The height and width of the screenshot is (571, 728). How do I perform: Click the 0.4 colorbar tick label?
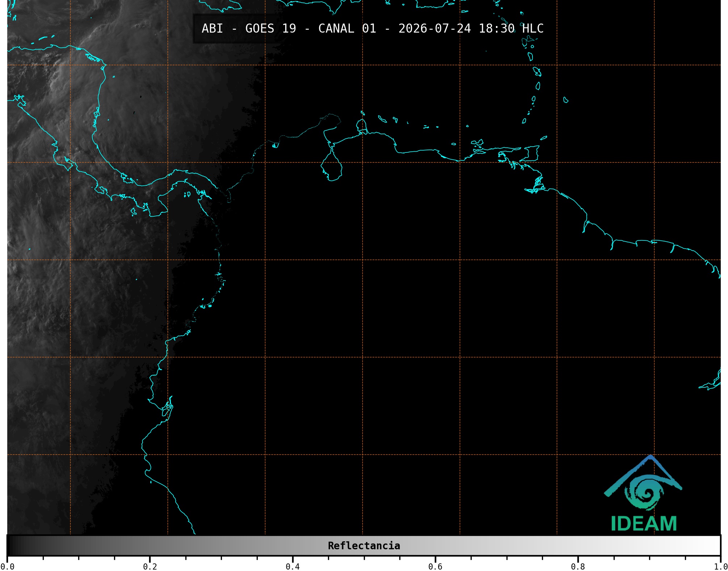pos(293,567)
